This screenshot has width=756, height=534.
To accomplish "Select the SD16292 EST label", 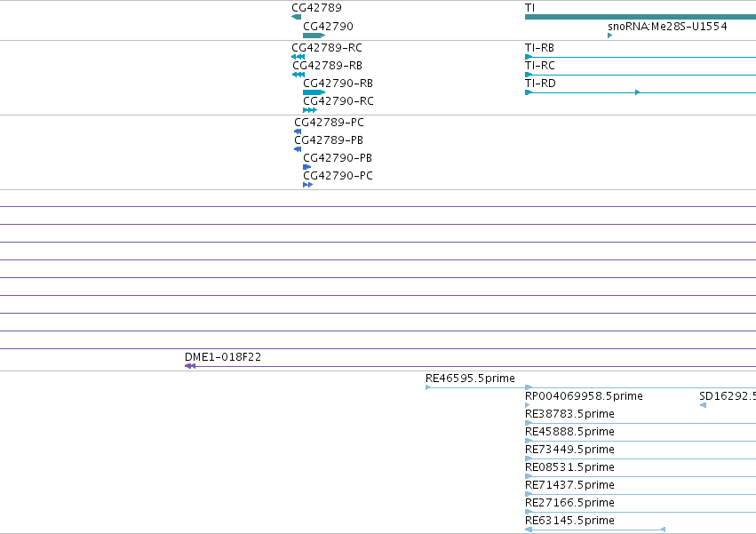I will (x=727, y=396).
